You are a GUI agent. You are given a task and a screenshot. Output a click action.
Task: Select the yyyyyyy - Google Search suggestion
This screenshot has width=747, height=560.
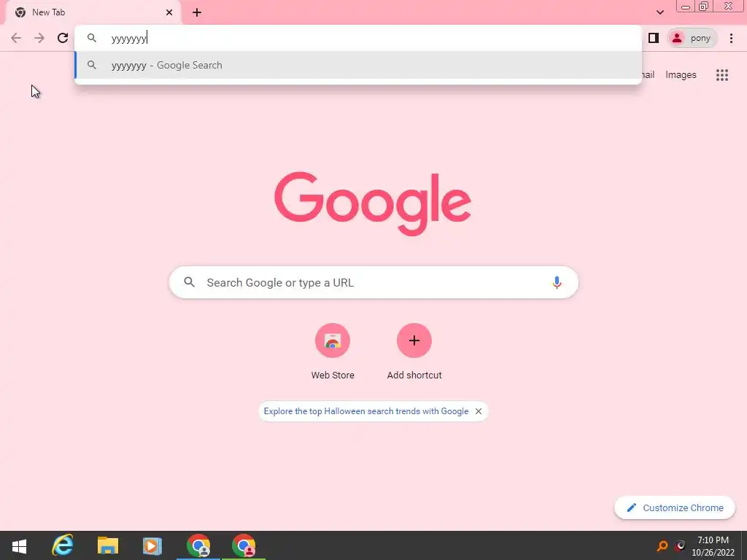pyautogui.click(x=358, y=65)
